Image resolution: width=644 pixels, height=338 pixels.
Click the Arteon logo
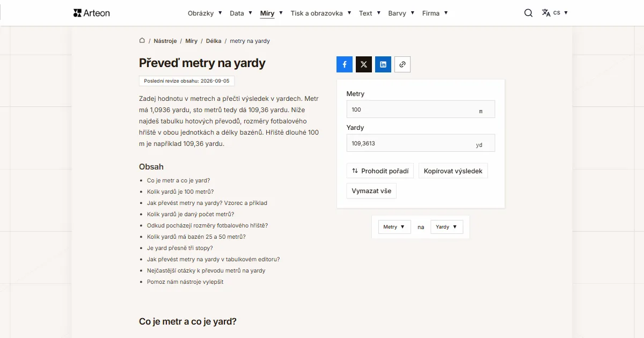[91, 13]
